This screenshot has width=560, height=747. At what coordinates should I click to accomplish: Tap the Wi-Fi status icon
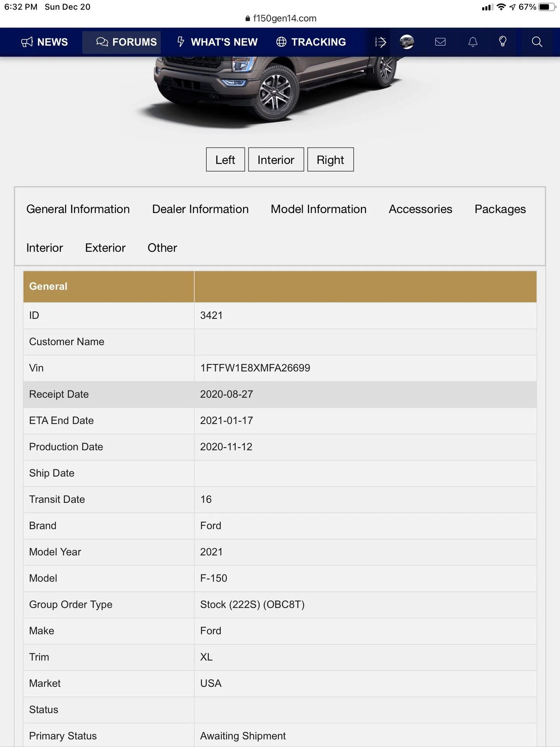501,7
